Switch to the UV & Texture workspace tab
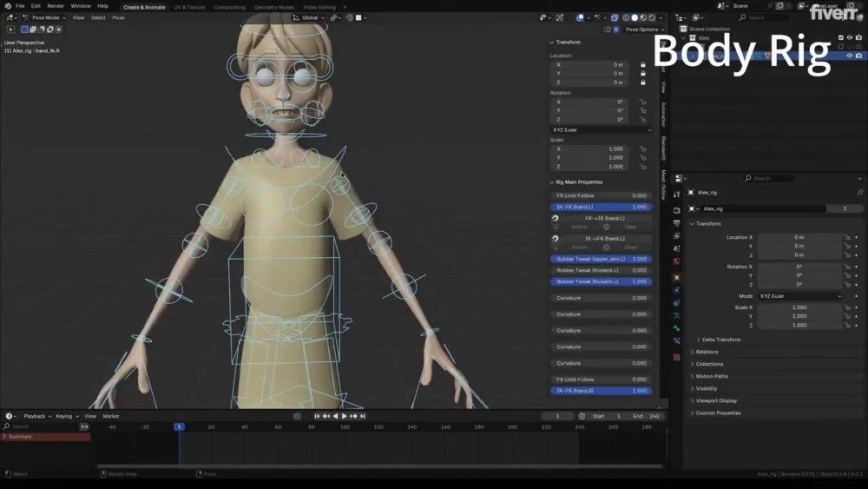This screenshot has width=868, height=489. pos(189,7)
